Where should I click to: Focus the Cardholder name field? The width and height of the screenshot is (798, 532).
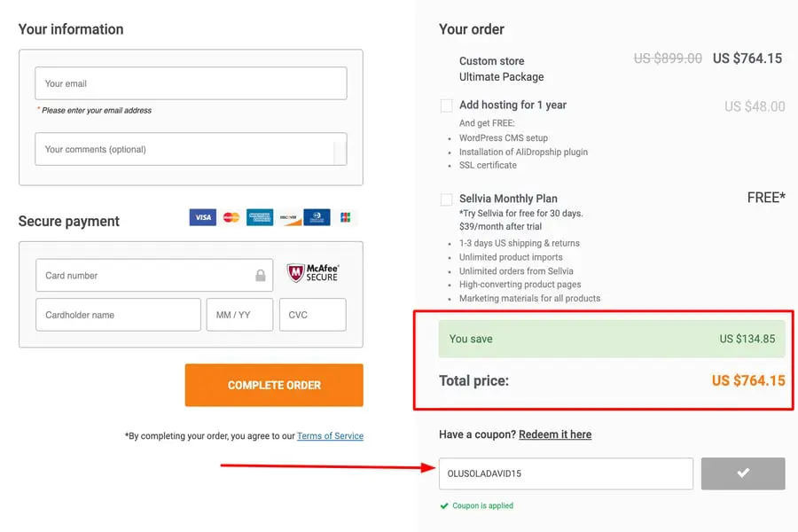click(x=118, y=315)
